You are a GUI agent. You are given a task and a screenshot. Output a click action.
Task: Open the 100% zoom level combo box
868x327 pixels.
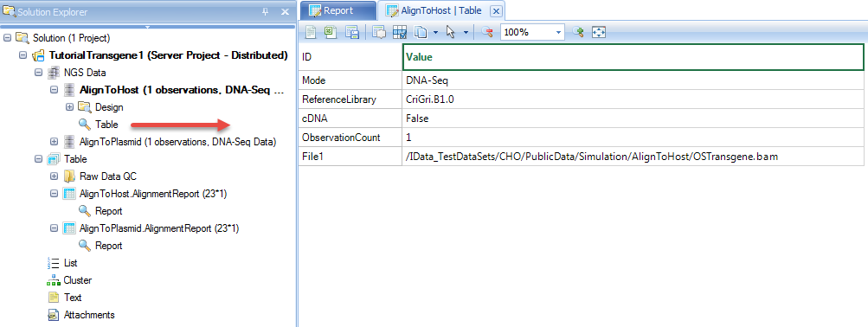pos(532,32)
